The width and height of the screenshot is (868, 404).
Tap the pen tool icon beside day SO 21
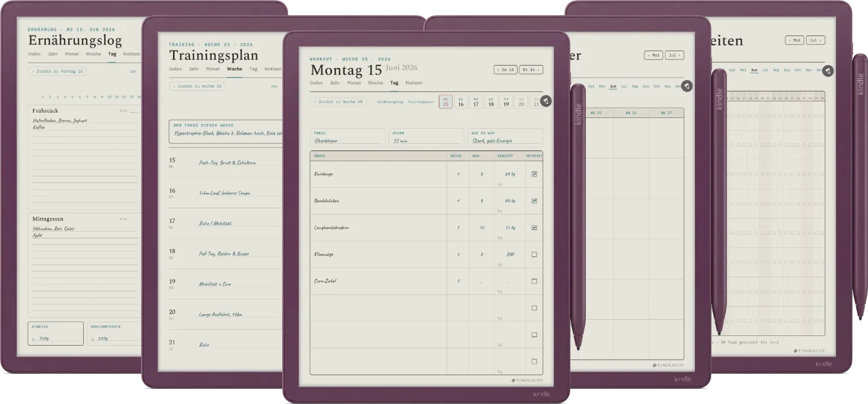(x=546, y=101)
